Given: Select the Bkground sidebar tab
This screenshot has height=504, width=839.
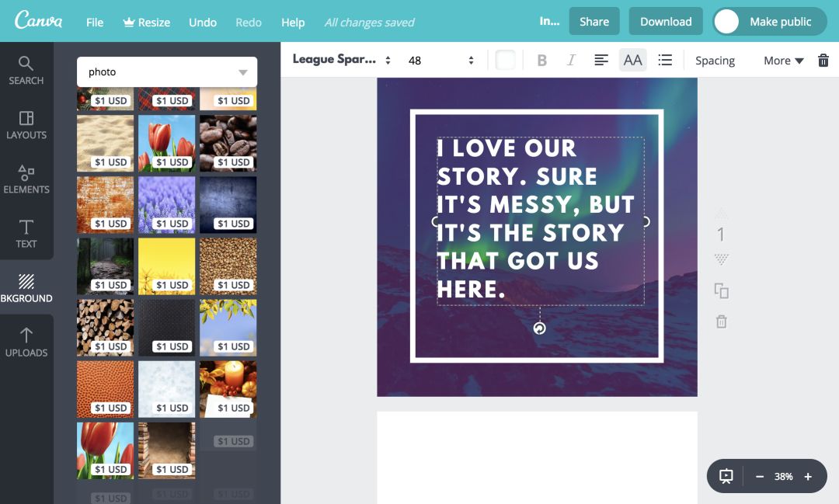Looking at the screenshot, I should click(26, 288).
